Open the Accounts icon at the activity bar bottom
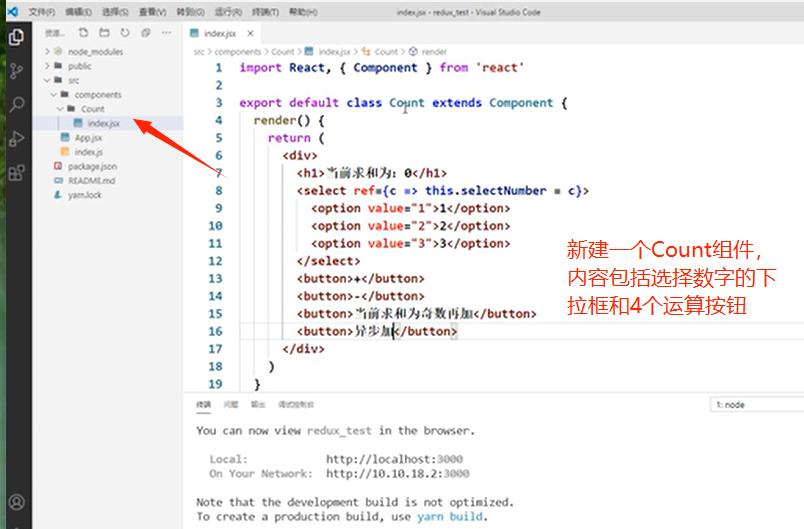The height and width of the screenshot is (529, 804). point(16,502)
